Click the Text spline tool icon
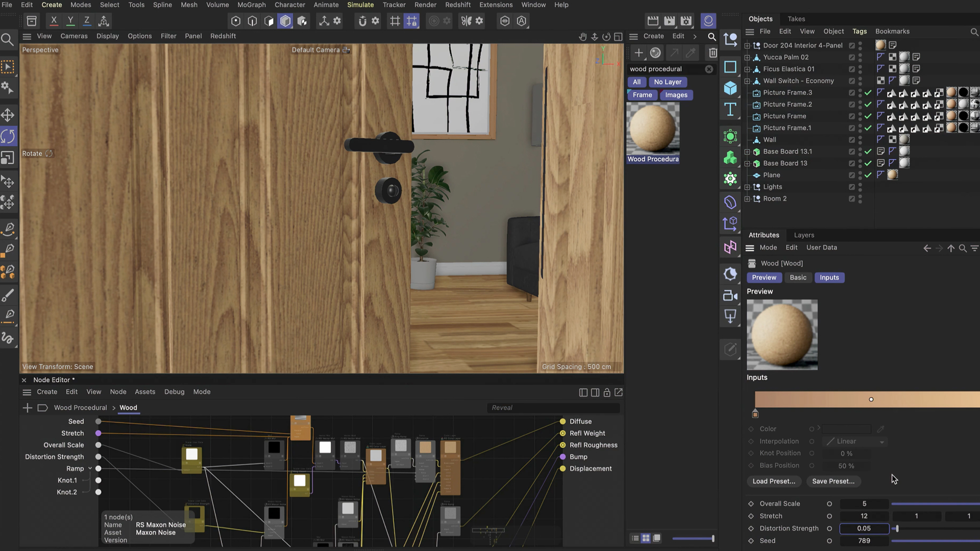Image resolution: width=980 pixels, height=551 pixels. (x=730, y=109)
